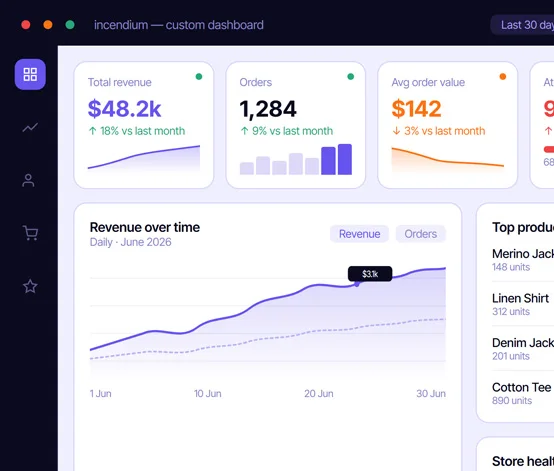Click '148 units' under Merino product
554x471 pixels.
[511, 267]
